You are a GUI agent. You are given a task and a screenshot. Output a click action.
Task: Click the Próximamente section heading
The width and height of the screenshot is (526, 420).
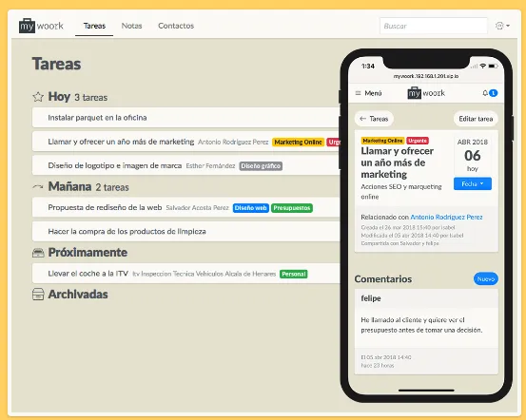tap(88, 253)
